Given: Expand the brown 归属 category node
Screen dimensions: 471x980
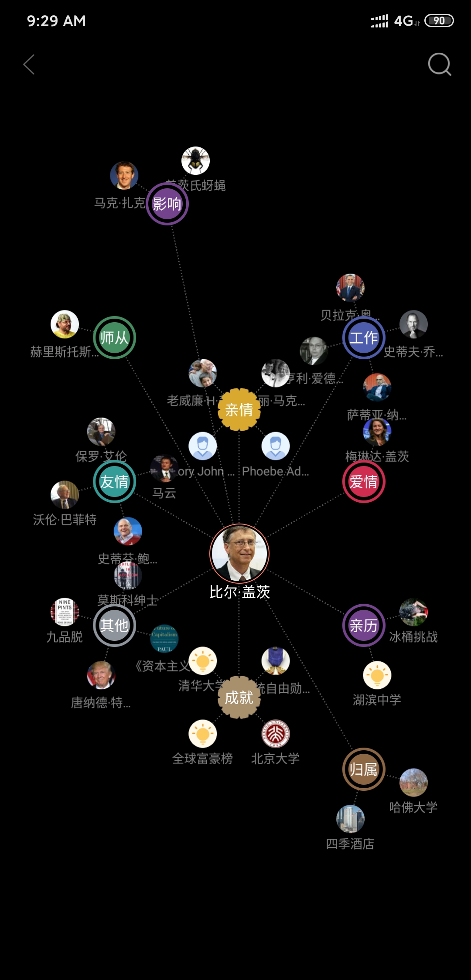Looking at the screenshot, I should point(364,769).
